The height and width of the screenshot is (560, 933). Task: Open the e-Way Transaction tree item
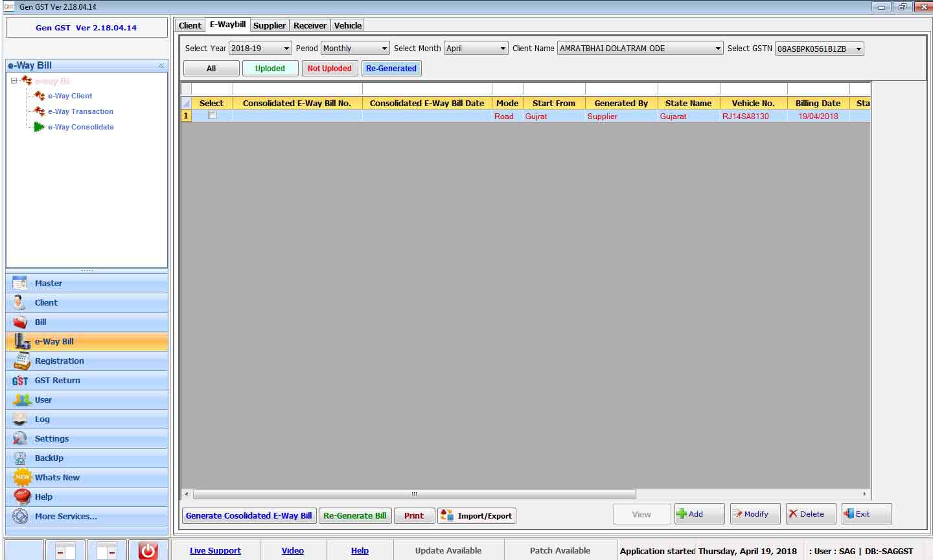pyautogui.click(x=80, y=111)
